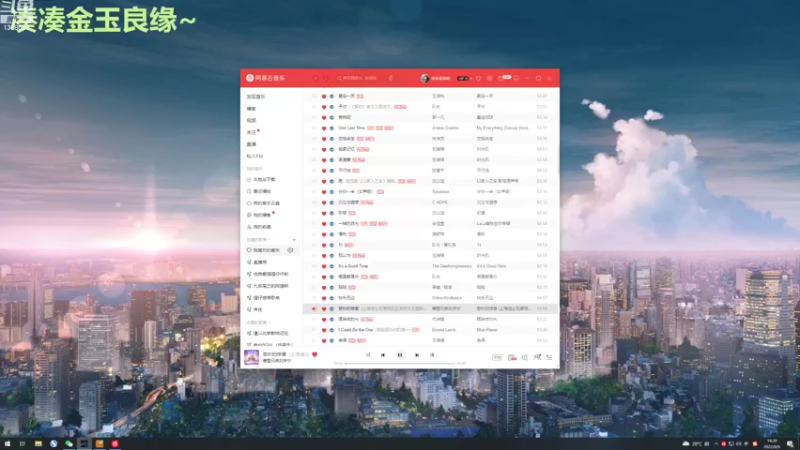This screenshot has height=450, width=800.
Task: Open artist Ariana Grande
Action: 445,128
